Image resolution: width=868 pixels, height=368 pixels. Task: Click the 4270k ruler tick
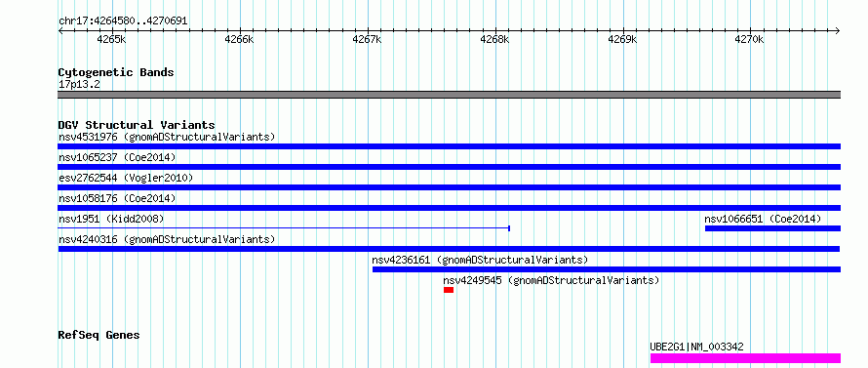pos(750,39)
